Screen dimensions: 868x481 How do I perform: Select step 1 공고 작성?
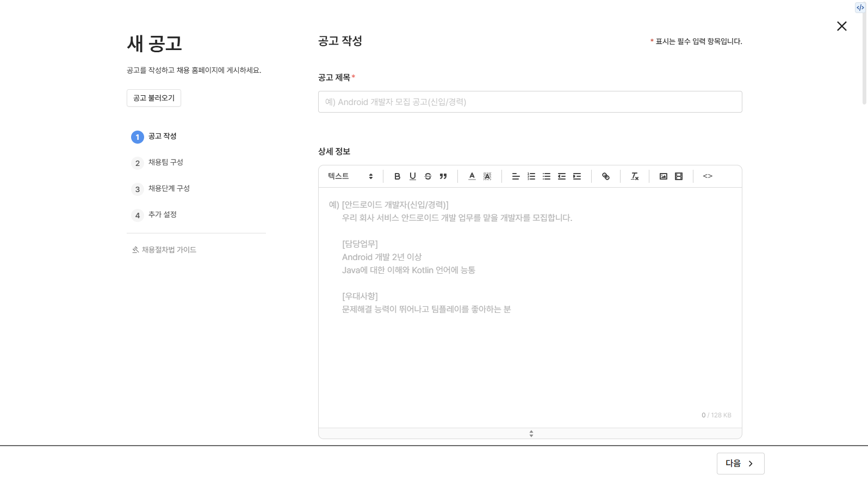click(154, 137)
